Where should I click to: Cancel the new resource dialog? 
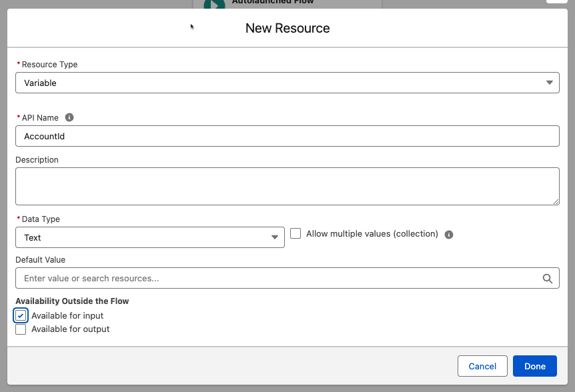(x=482, y=366)
